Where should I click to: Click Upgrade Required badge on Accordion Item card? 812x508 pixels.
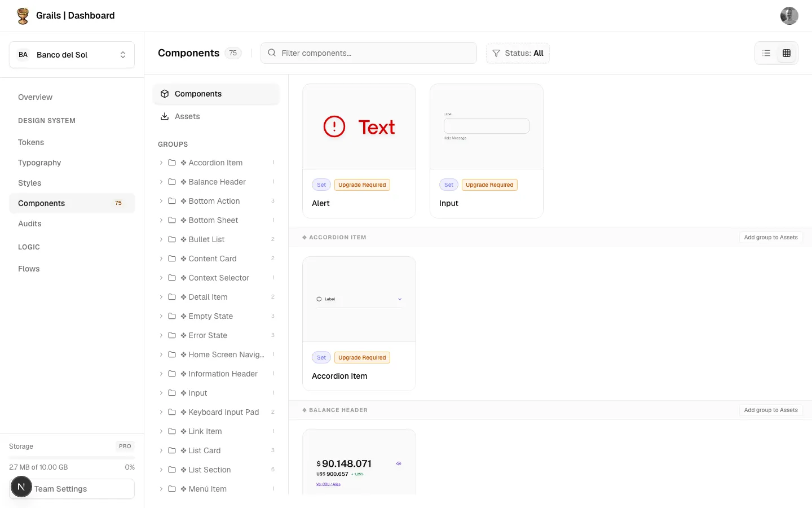362,358
